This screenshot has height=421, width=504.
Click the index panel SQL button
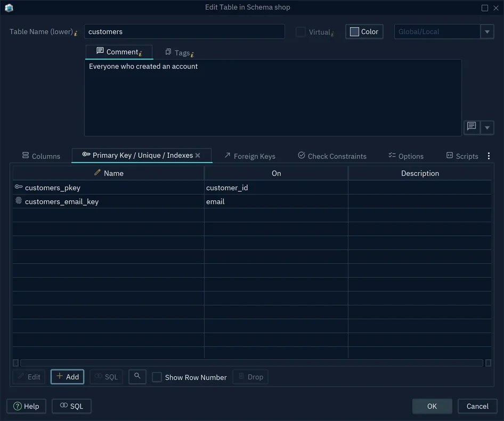coord(106,377)
